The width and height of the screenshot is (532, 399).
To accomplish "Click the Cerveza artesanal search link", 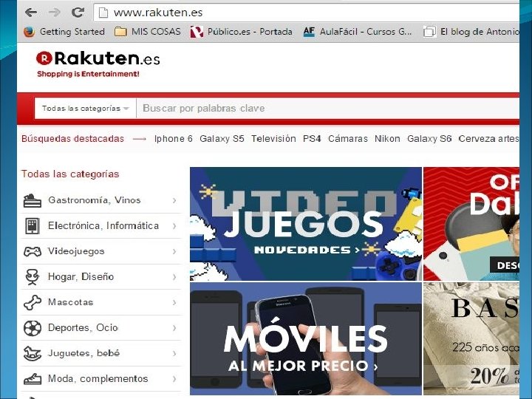I will (x=488, y=139).
